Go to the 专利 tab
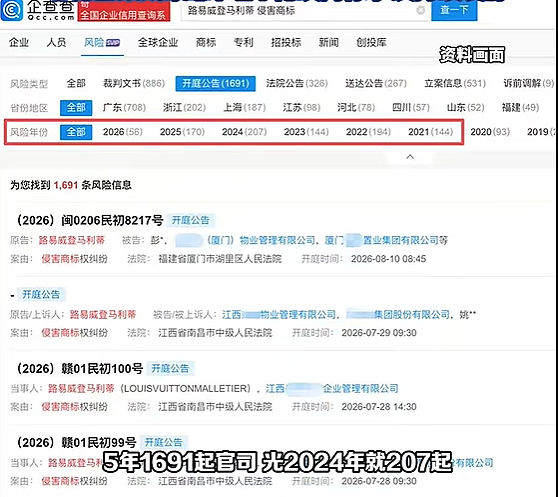The height and width of the screenshot is (497, 558). pos(243,42)
